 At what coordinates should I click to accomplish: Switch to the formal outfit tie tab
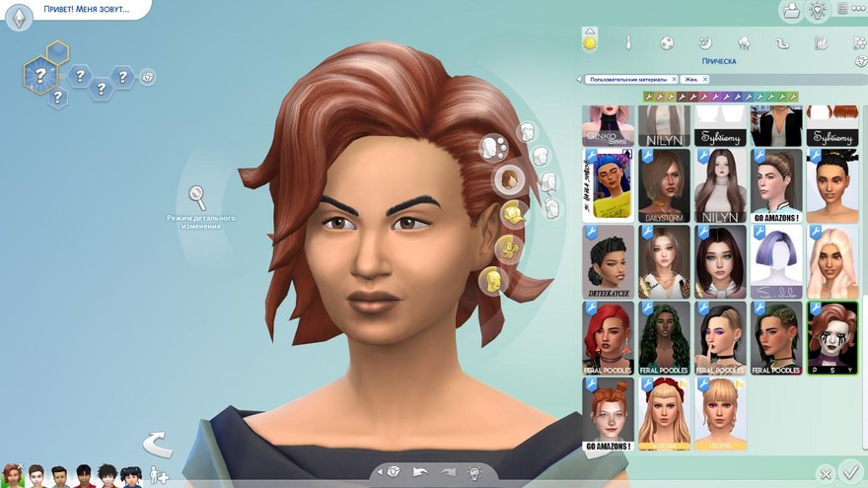(x=628, y=43)
